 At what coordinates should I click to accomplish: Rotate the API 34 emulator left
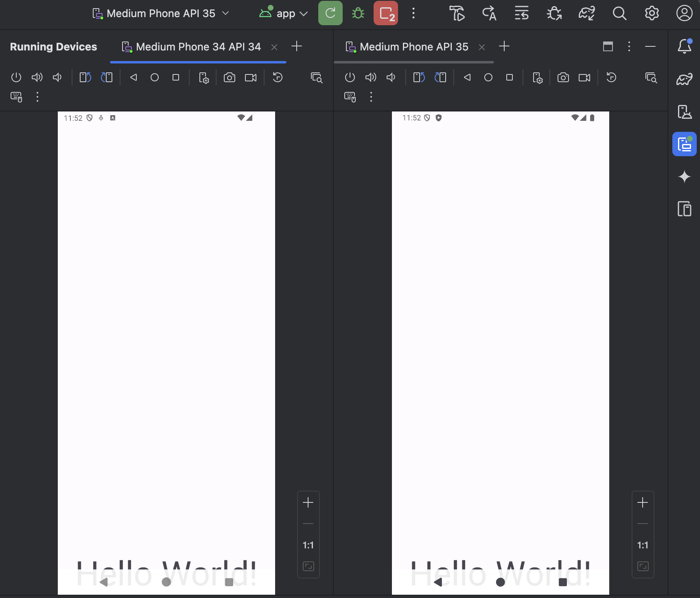pos(85,77)
